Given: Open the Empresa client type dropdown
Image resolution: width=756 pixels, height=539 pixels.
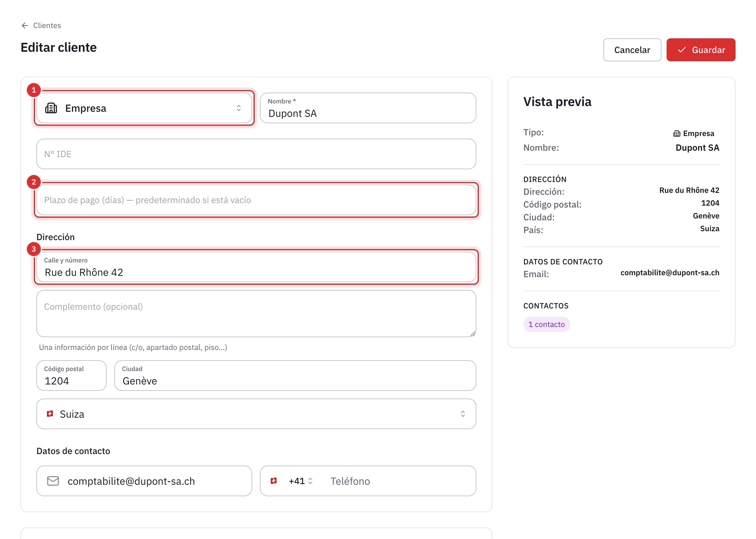Looking at the screenshot, I should tap(144, 108).
